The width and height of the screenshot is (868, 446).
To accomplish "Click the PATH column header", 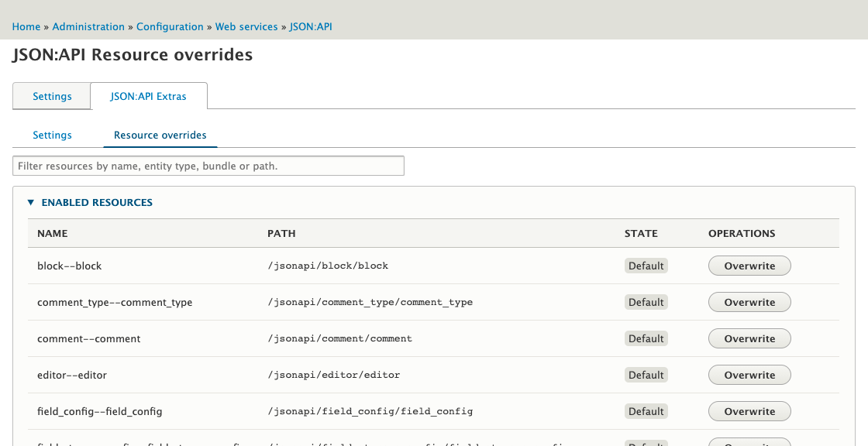I will (281, 234).
